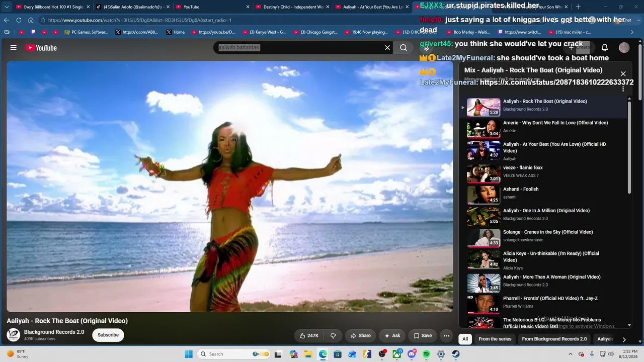The image size is (644, 362).
Task: Switch to the 'Destiny's Child - Independent' tab
Action: [x=291, y=7]
